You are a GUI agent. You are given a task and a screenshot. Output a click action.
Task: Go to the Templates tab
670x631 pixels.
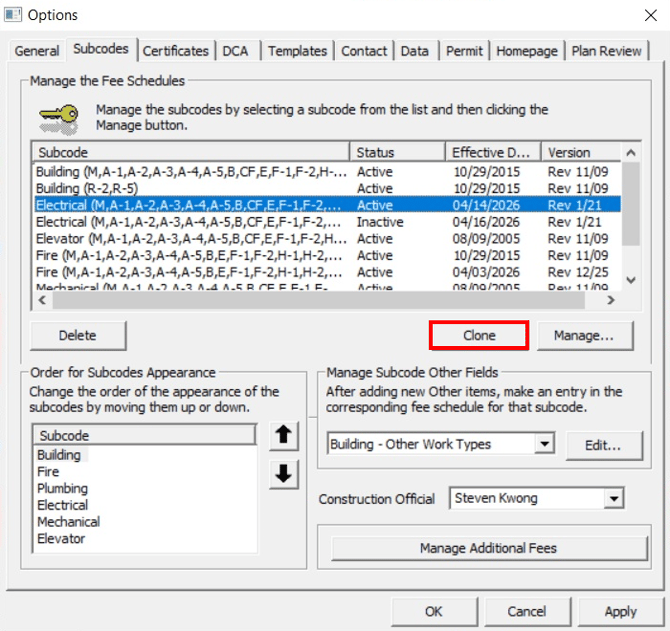297,51
